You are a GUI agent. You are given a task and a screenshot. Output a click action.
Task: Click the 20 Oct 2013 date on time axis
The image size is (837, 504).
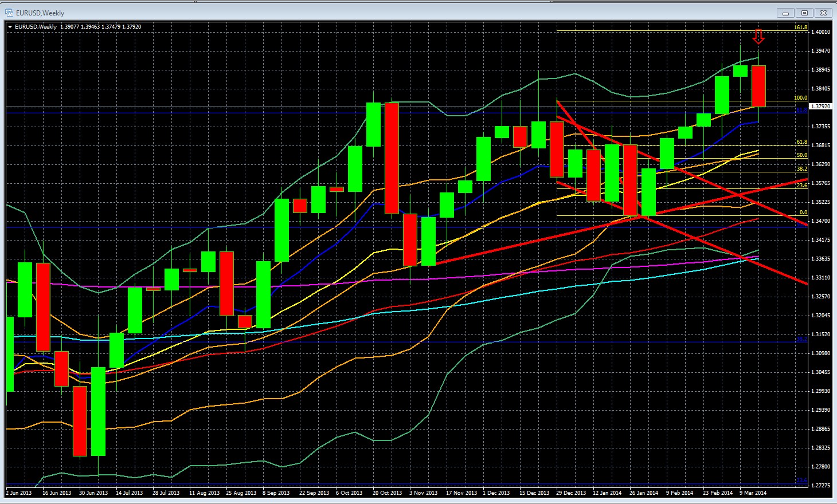coord(388,493)
